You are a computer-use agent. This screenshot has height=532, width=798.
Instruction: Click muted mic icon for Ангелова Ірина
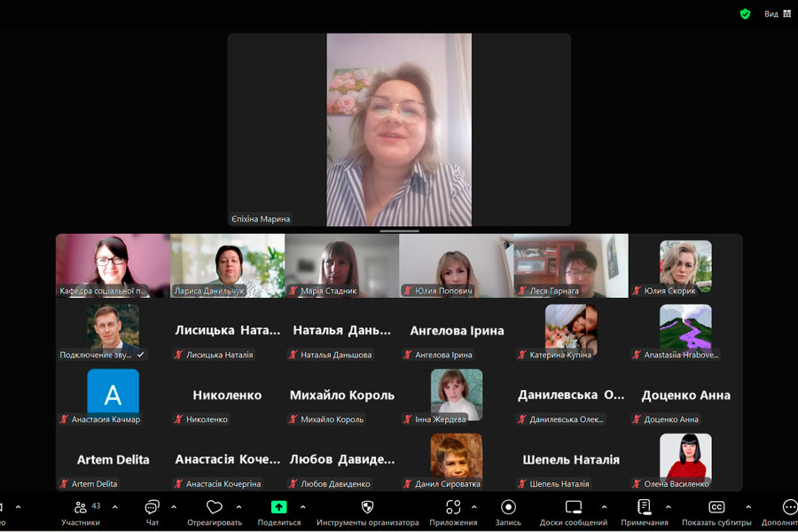click(408, 355)
